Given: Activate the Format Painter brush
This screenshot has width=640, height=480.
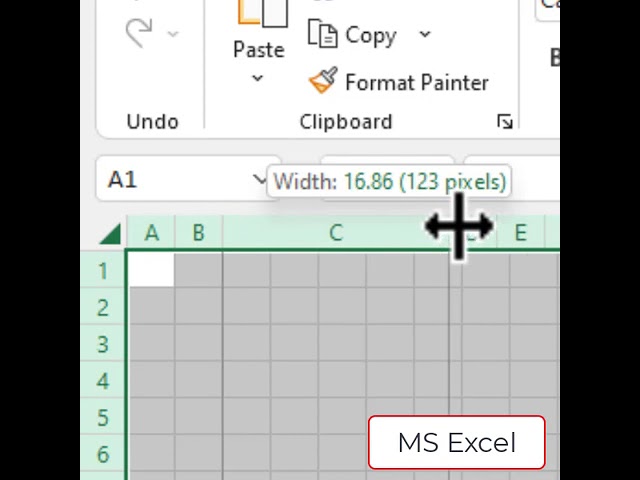Looking at the screenshot, I should pos(323,80).
